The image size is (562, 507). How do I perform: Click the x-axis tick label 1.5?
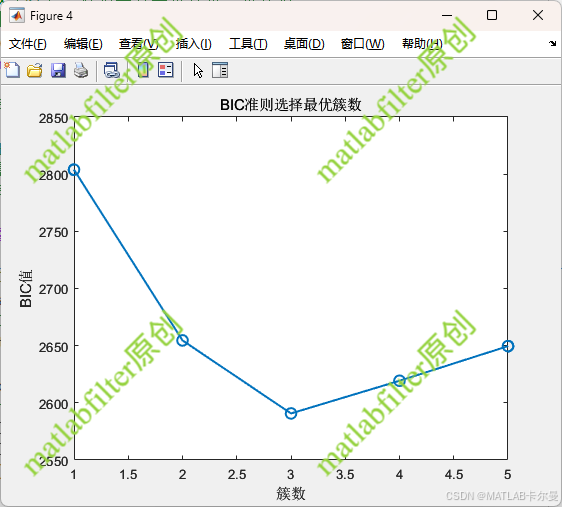point(128,475)
